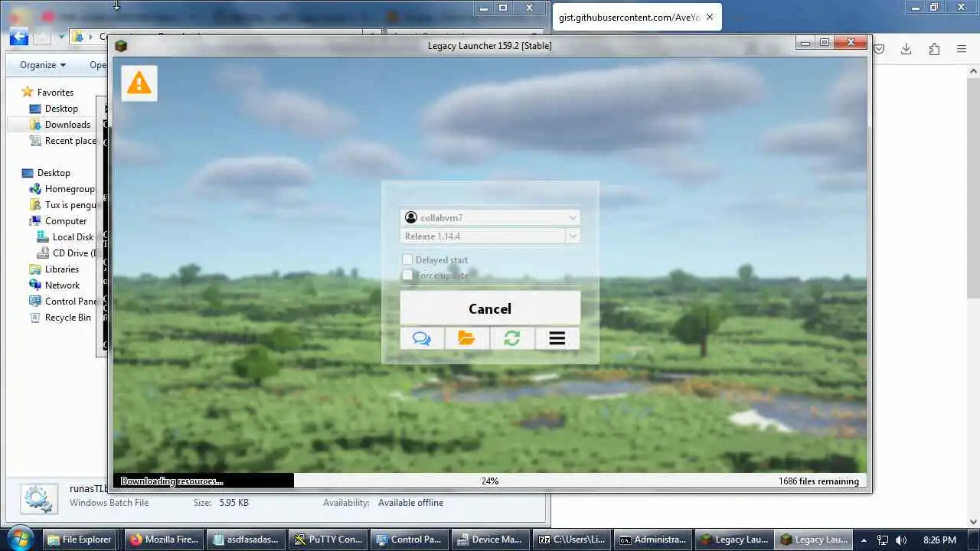This screenshot has width=980, height=551.
Task: Select the Desktop root node in the sidebar
Action: pyautogui.click(x=54, y=172)
